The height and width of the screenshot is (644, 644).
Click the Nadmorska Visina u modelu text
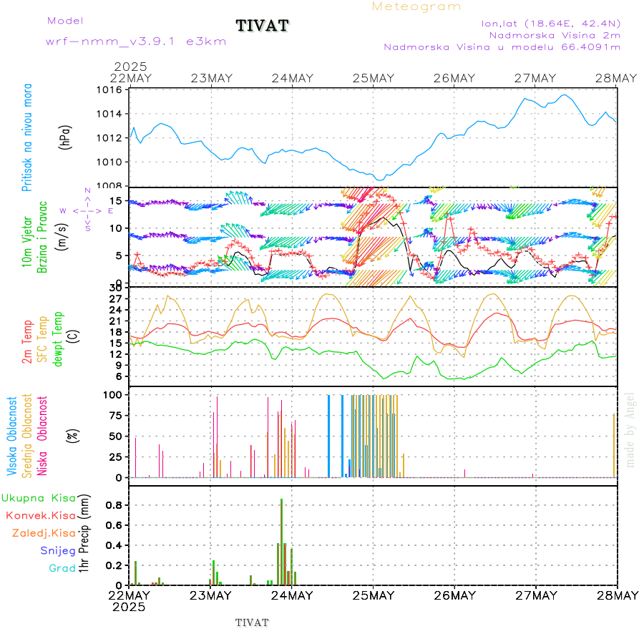click(x=502, y=47)
